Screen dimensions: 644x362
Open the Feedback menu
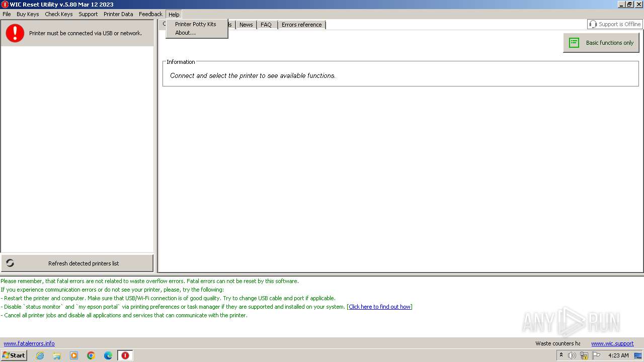150,14
